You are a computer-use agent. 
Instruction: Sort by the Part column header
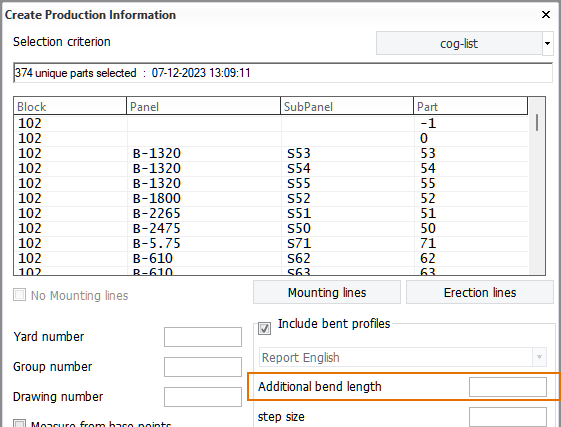470,106
